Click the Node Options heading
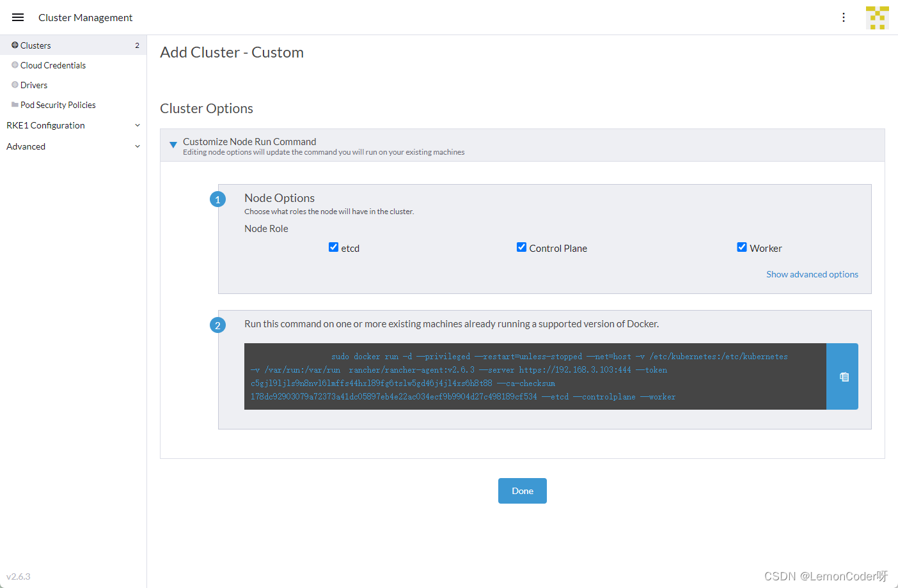 coord(280,198)
